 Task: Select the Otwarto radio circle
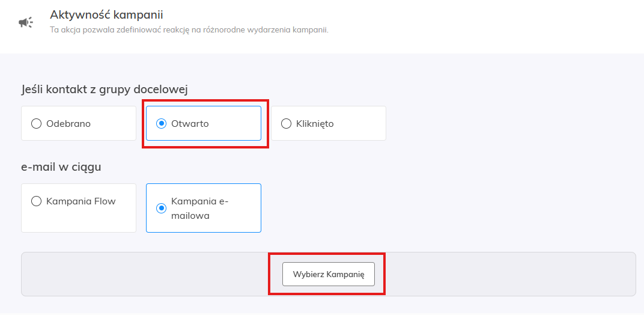161,124
